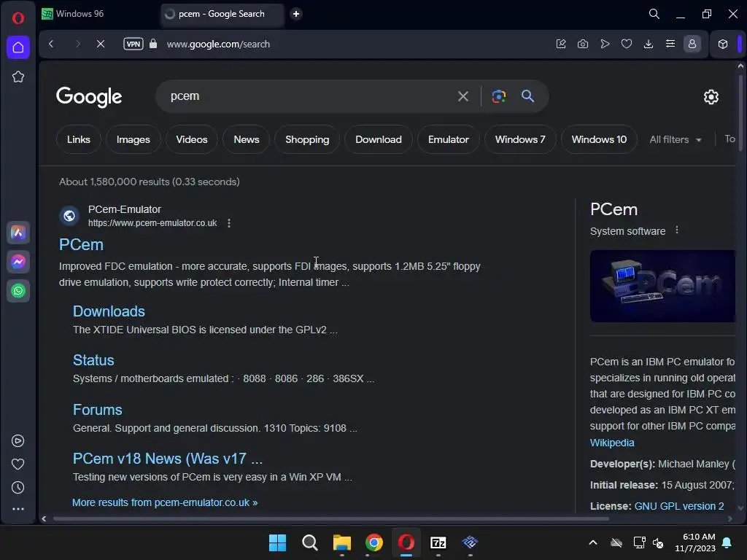Open GNU GPL version 2 link
This screenshot has width=747, height=560.
pos(679,506)
